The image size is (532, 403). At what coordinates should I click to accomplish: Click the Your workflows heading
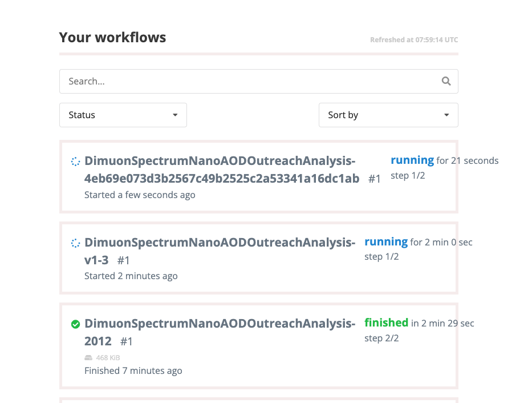pyautogui.click(x=112, y=37)
